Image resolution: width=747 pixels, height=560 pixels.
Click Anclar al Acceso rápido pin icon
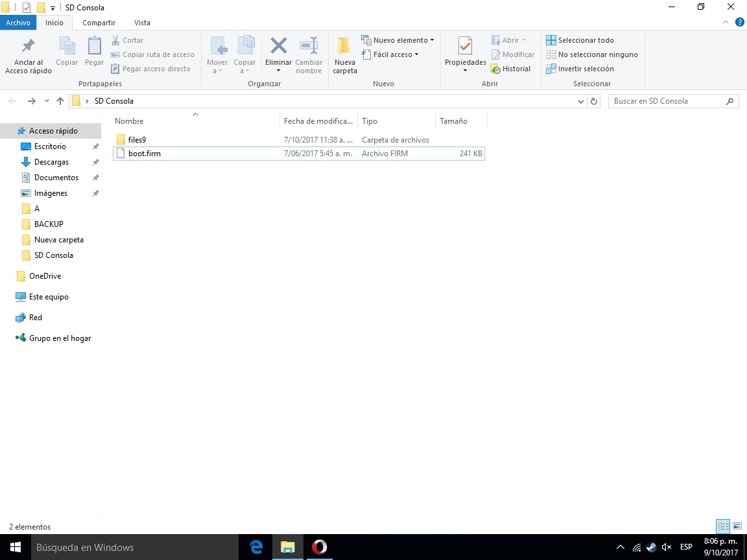click(x=28, y=47)
